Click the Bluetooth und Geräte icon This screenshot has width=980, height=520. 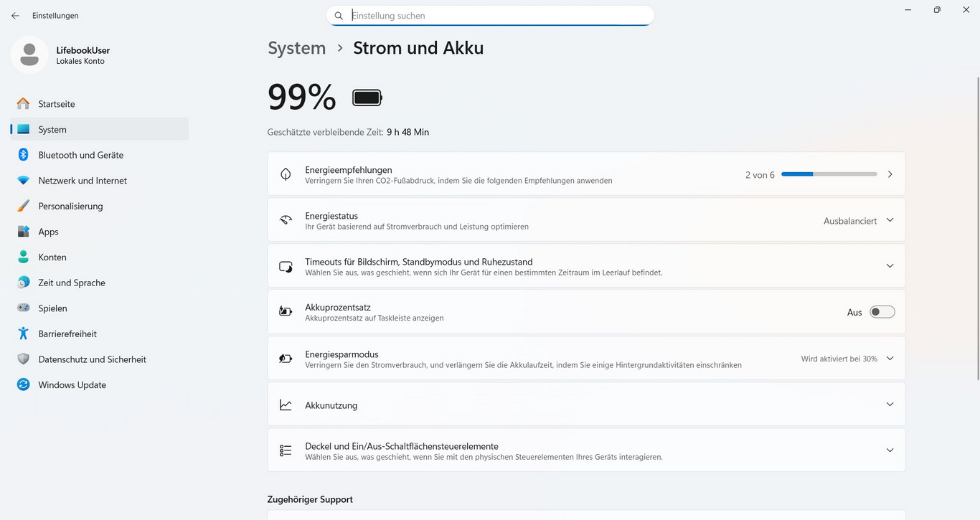coord(24,155)
